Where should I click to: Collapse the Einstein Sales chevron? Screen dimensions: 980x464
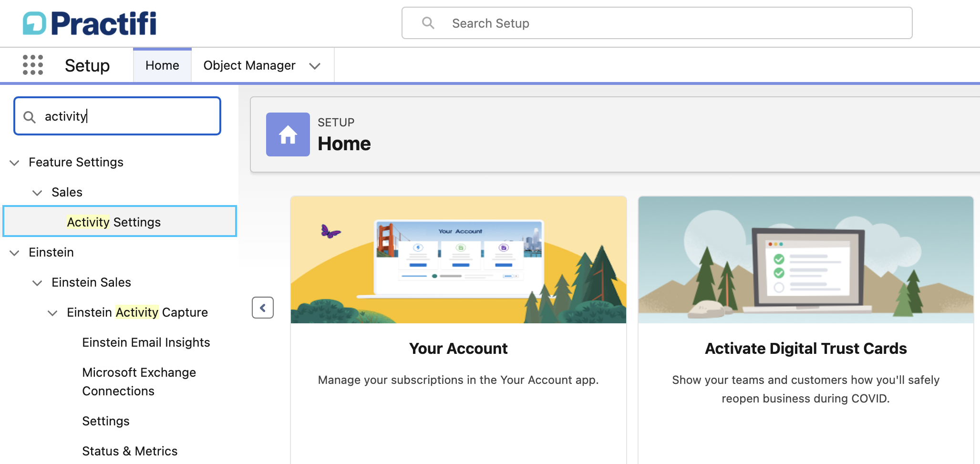(37, 283)
